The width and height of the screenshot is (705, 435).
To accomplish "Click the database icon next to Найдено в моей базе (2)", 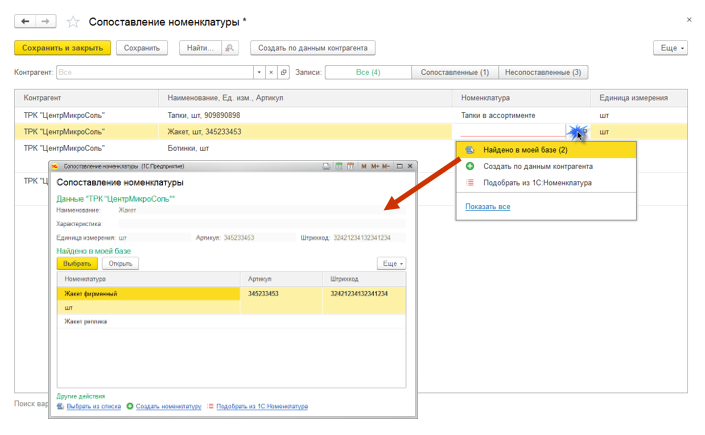I will 470,150.
